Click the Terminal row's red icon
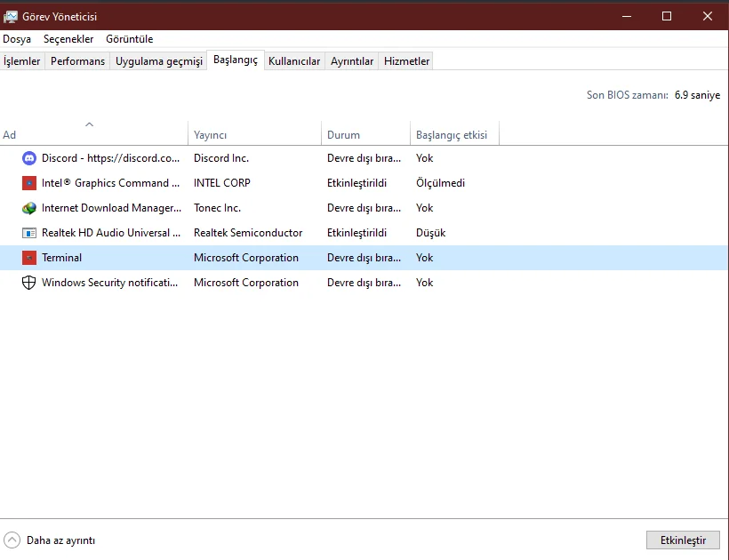729x560 pixels. (x=28, y=258)
